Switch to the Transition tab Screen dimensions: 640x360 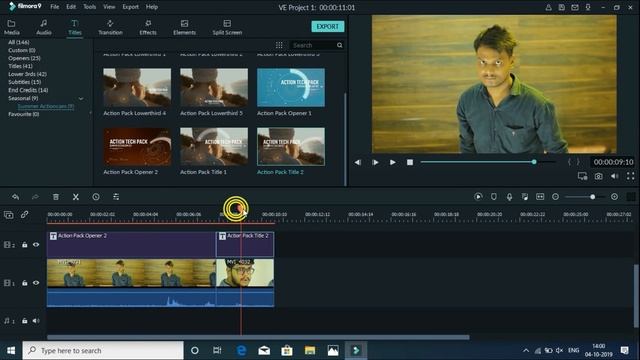110,27
